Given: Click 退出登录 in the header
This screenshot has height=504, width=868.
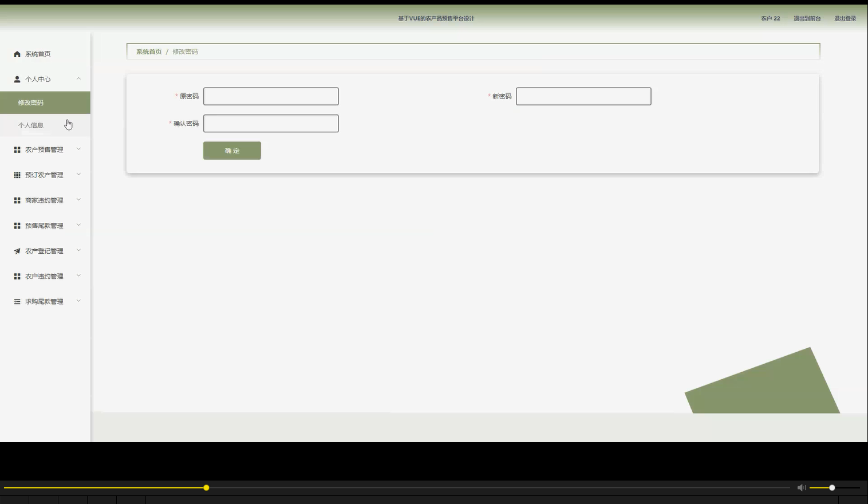Looking at the screenshot, I should pyautogui.click(x=845, y=18).
